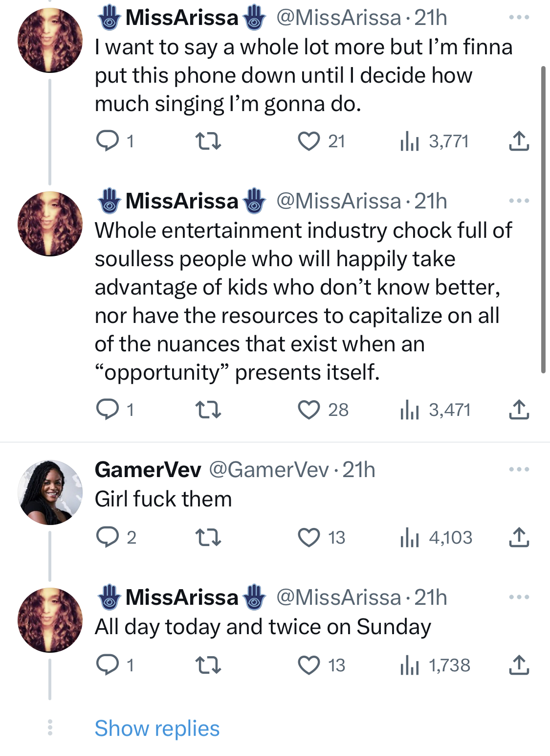View analytics showing 1,738 views
The height and width of the screenshot is (756, 550).
coord(435,665)
